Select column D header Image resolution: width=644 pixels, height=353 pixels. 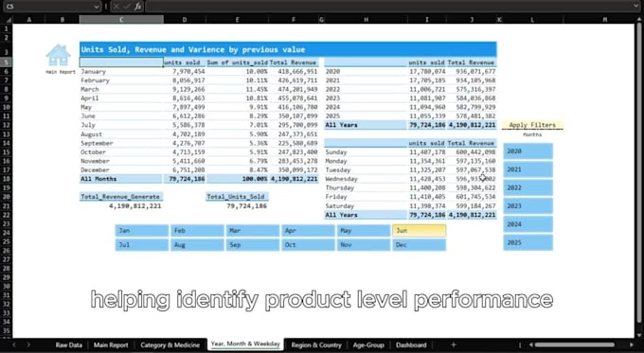[x=185, y=20]
